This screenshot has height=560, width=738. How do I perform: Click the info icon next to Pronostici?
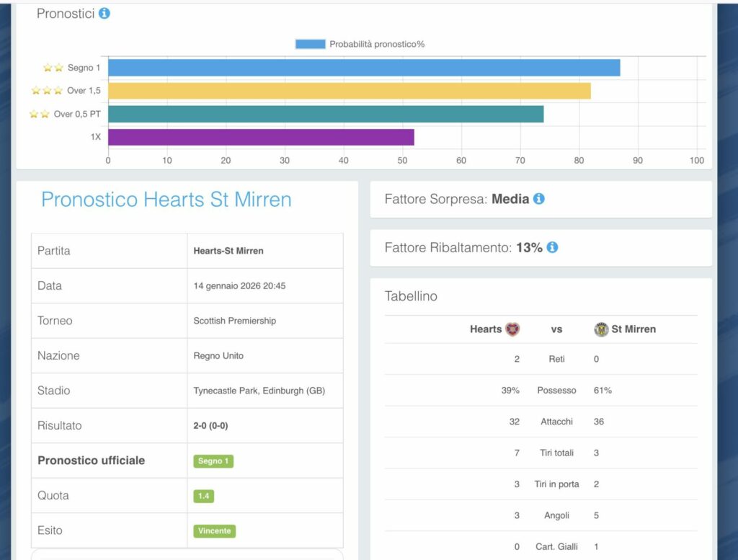(105, 14)
